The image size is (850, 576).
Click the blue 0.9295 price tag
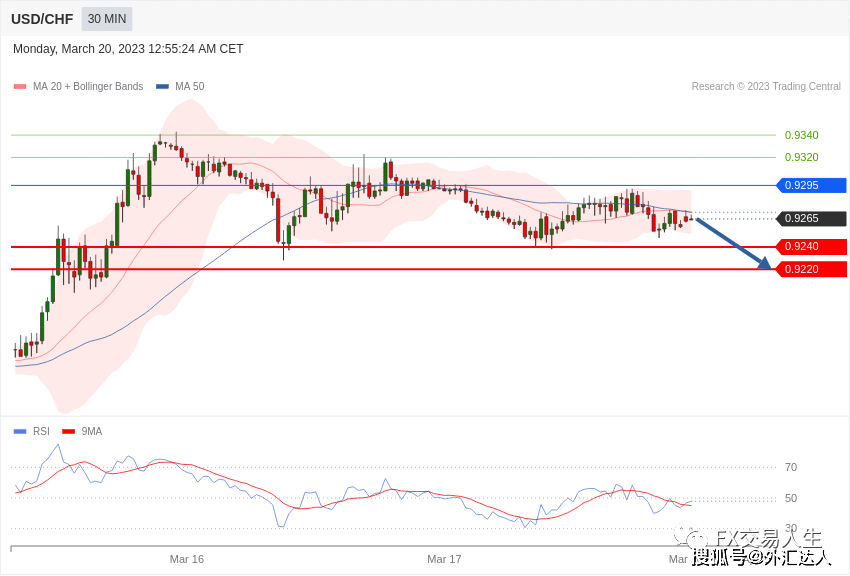810,185
